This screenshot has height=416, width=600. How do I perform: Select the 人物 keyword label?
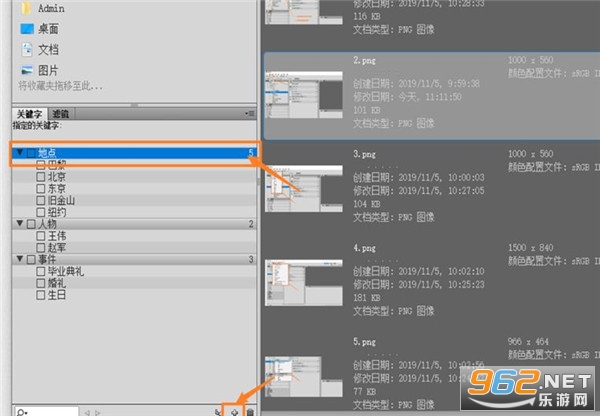47,224
